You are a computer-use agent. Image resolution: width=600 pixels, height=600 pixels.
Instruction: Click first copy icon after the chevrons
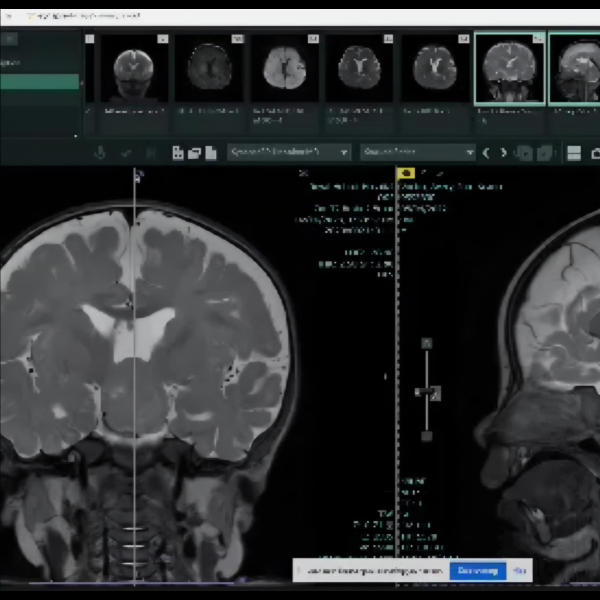(x=523, y=153)
